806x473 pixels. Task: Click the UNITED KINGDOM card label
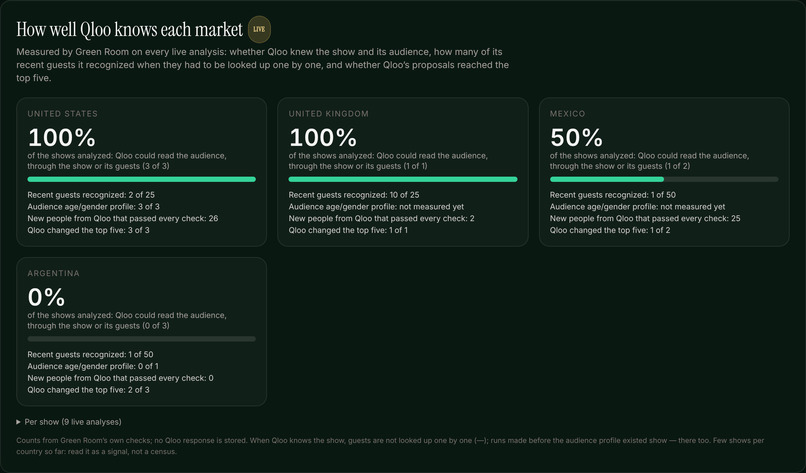point(328,114)
